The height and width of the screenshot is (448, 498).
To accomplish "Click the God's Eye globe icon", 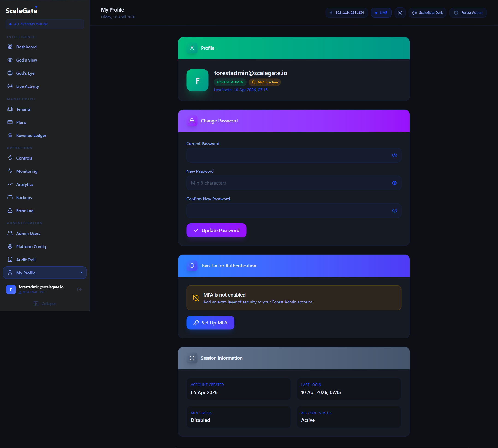I will [x=10, y=73].
